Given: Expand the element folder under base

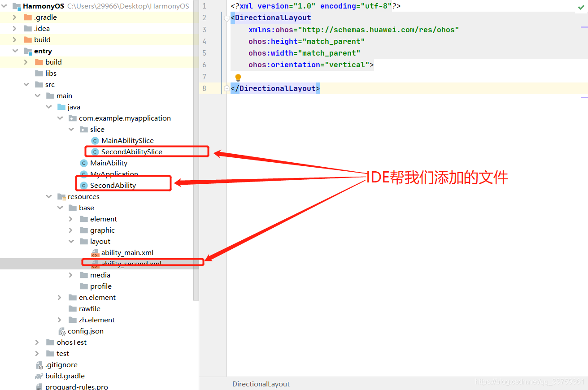Looking at the screenshot, I should (71, 219).
